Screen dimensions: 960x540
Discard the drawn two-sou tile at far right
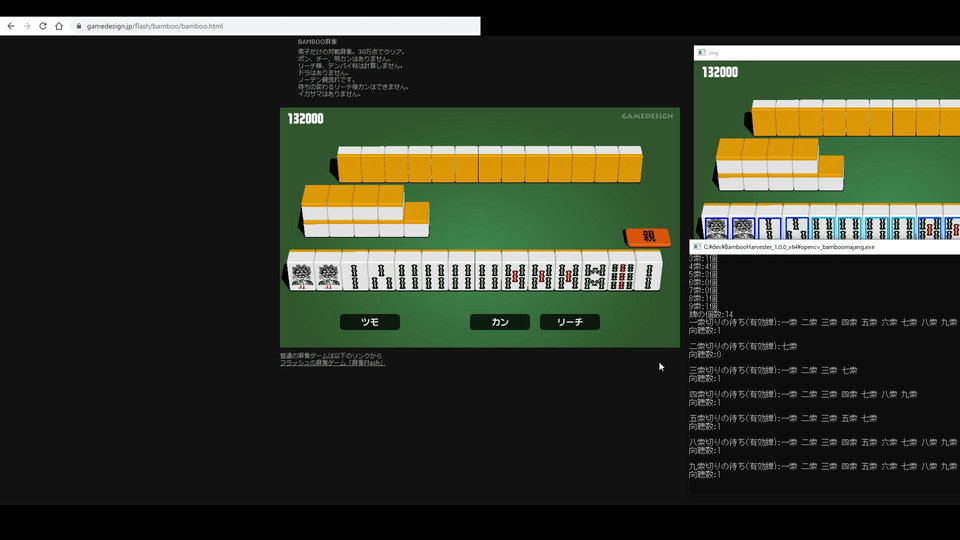click(x=648, y=272)
